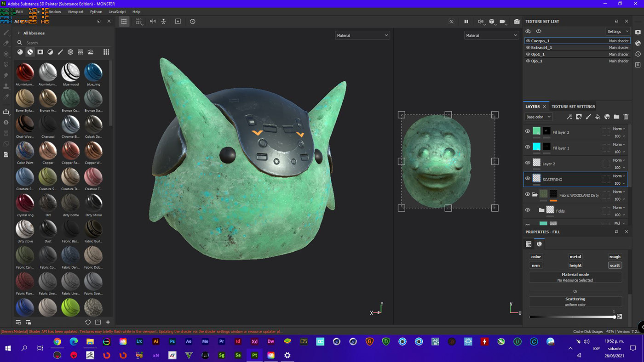Viewport: 644px width, 362px height.
Task: Toggle the rough channel button
Action: tap(615, 257)
